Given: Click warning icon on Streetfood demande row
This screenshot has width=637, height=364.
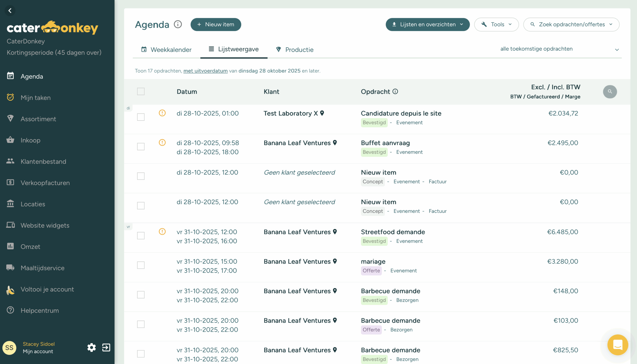Looking at the screenshot, I should point(162,231).
